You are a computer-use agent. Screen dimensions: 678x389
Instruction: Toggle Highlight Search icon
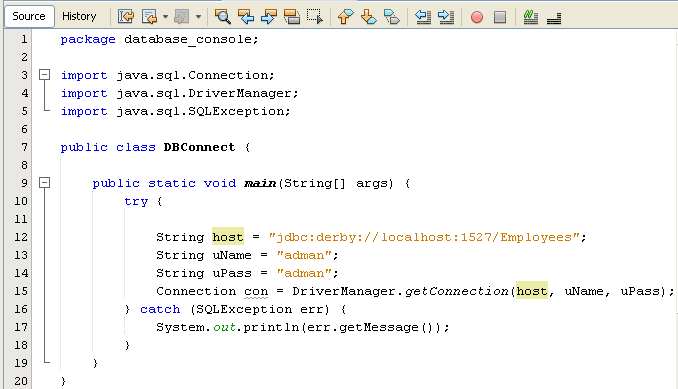292,17
